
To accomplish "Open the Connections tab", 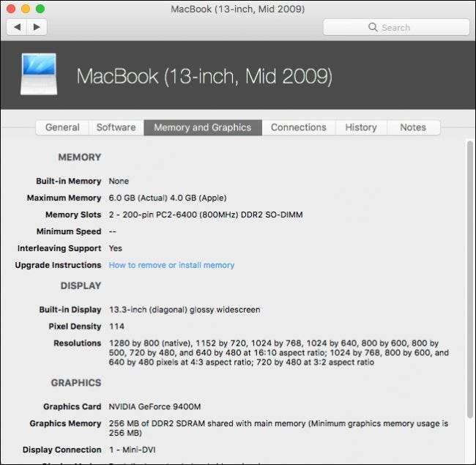I will pyautogui.click(x=298, y=127).
